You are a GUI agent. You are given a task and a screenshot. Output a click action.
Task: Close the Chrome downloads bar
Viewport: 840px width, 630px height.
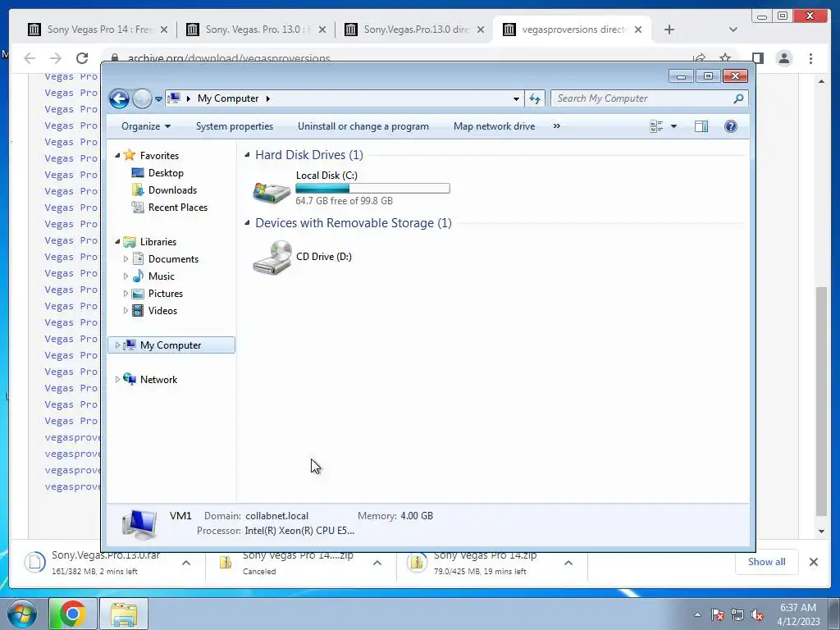tap(813, 561)
